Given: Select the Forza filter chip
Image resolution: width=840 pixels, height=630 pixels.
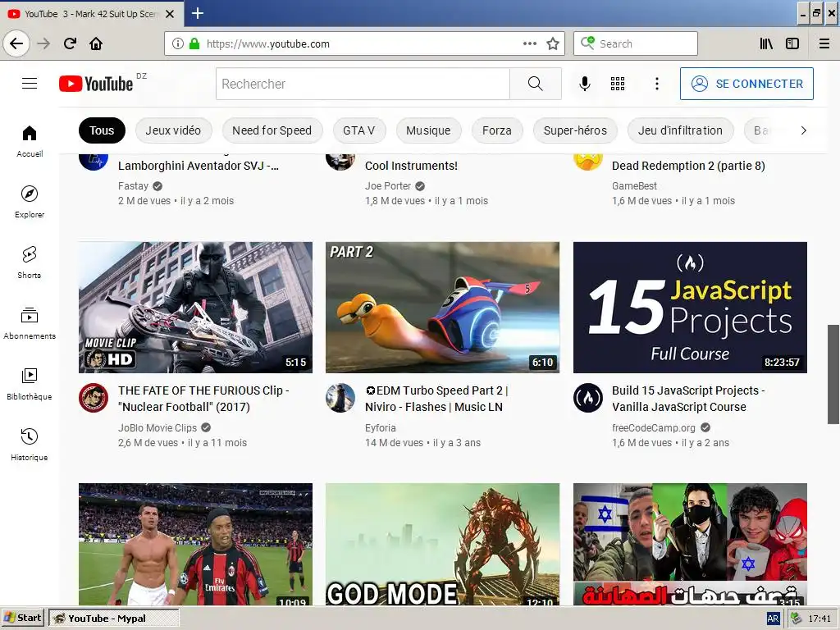Looking at the screenshot, I should [x=496, y=130].
